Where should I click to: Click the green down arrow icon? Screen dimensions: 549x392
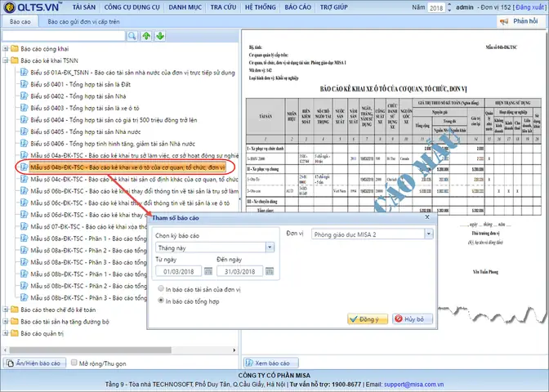point(159,36)
